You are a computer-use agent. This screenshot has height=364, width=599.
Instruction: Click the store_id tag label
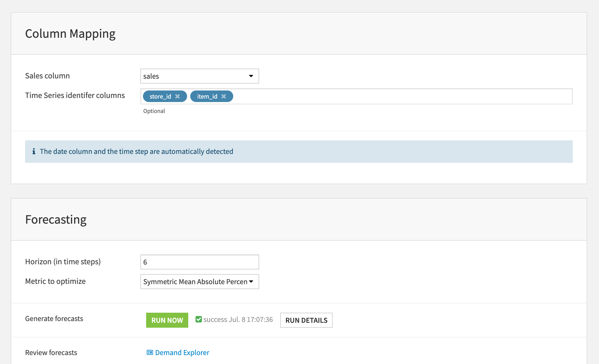pyautogui.click(x=160, y=96)
